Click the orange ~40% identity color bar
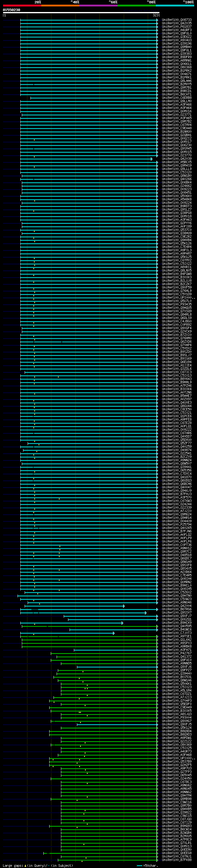Viewport: 197px width, 868px height. (x=60, y=6)
